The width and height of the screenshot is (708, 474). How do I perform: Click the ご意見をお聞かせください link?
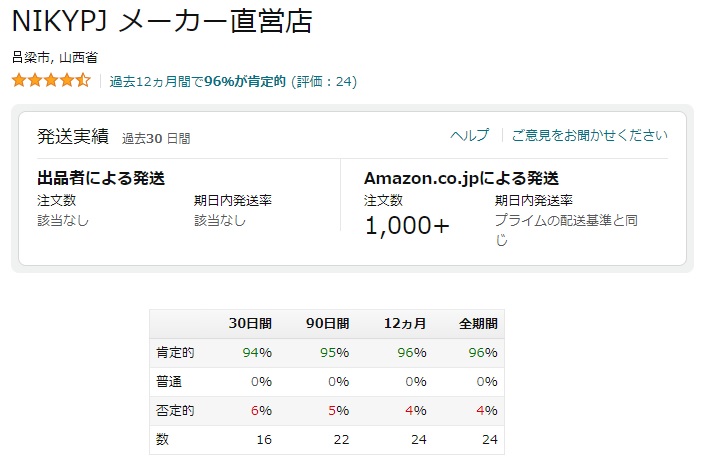[589, 135]
